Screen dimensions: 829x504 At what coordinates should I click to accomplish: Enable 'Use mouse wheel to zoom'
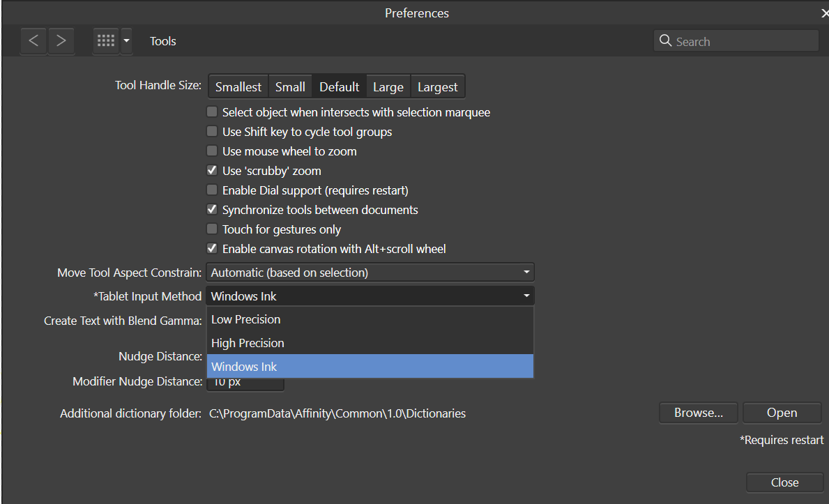tap(211, 151)
